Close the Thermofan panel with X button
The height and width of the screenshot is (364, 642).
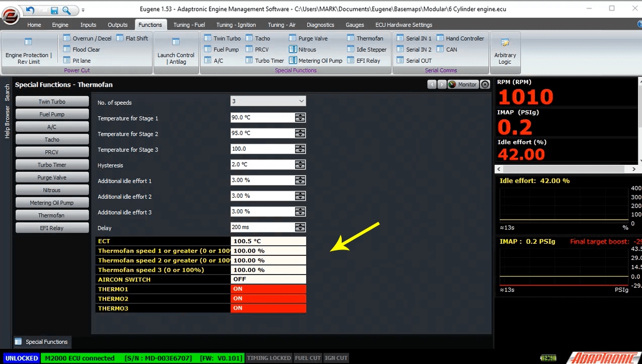point(485,84)
